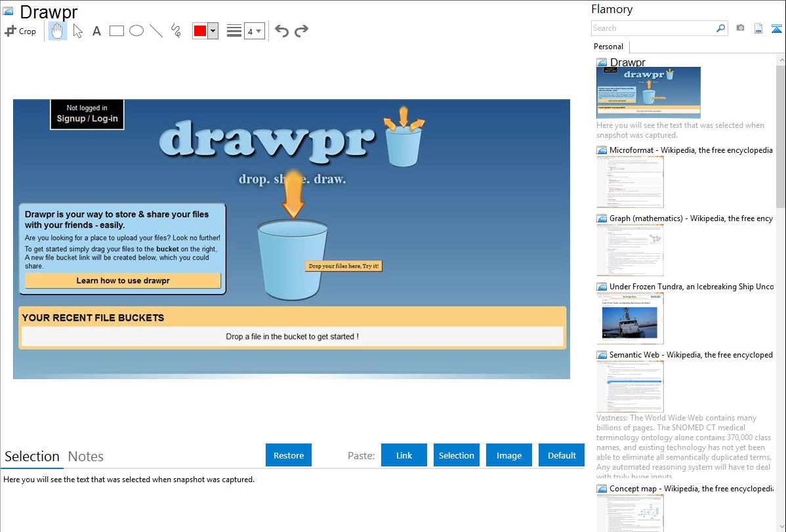Open the Microformat Wikipedia snapshot thumbnail
The height and width of the screenshot is (532, 786).
(630, 182)
